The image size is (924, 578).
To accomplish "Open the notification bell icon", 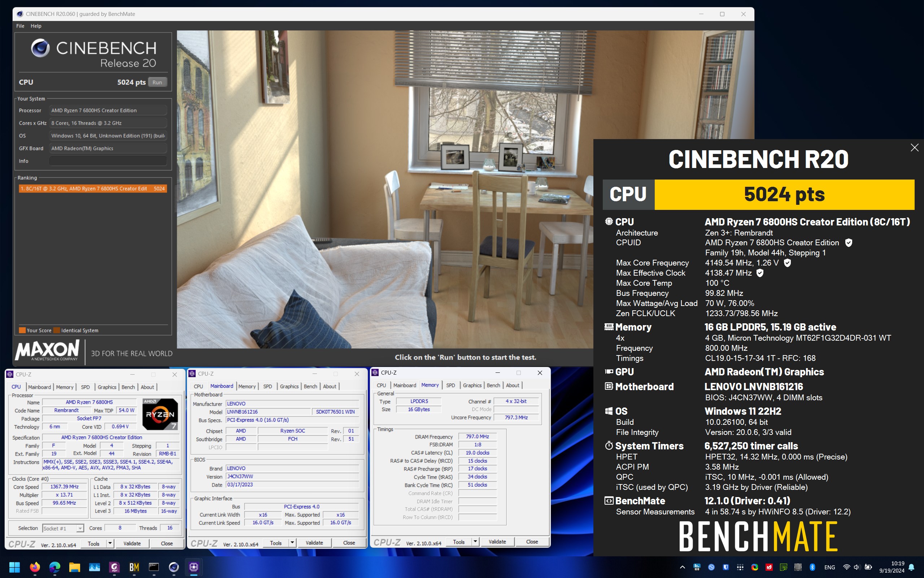I will coord(911,567).
